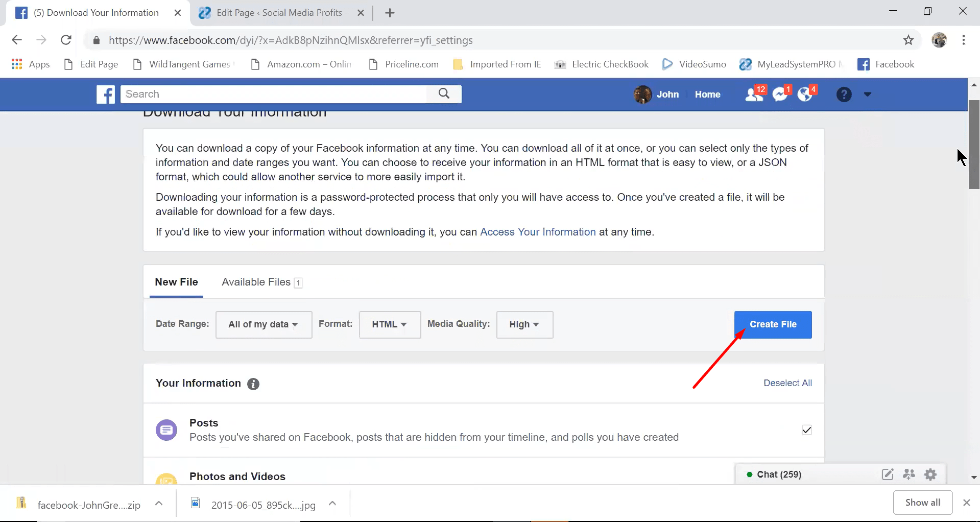Open the Date Range All of my data dropdown
Viewport: 980px width, 522px height.
pyautogui.click(x=264, y=325)
